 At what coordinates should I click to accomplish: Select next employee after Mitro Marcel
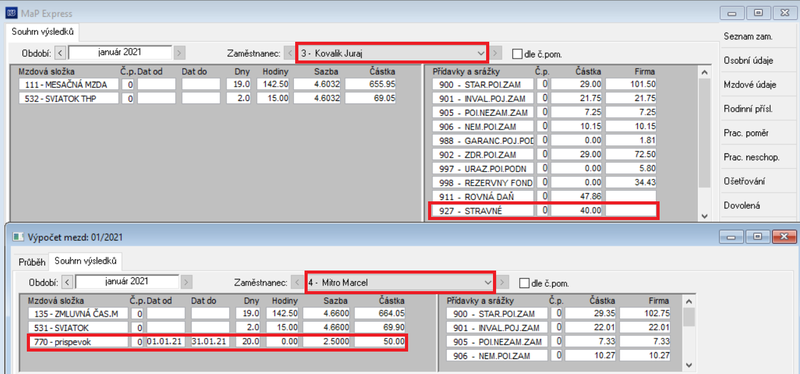click(x=503, y=282)
